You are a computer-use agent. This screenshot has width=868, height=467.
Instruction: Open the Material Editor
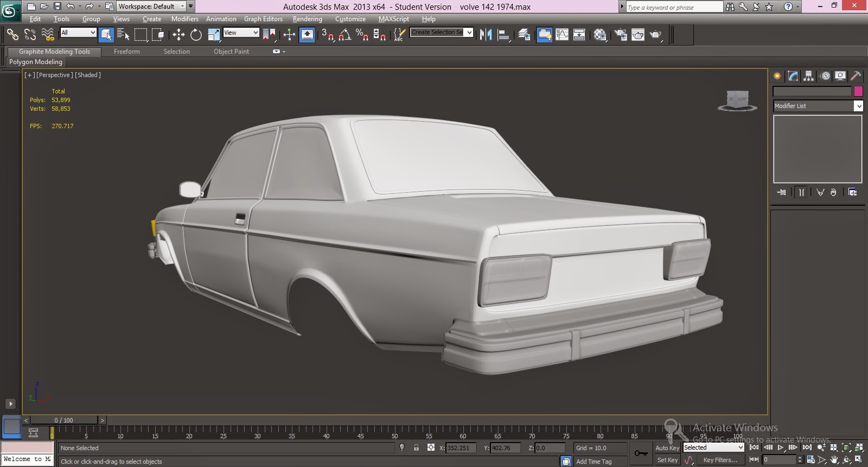600,35
